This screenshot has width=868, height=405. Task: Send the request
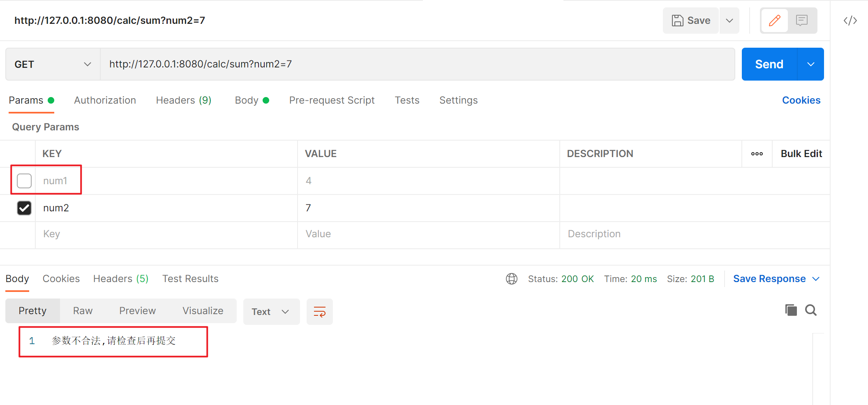tap(769, 64)
